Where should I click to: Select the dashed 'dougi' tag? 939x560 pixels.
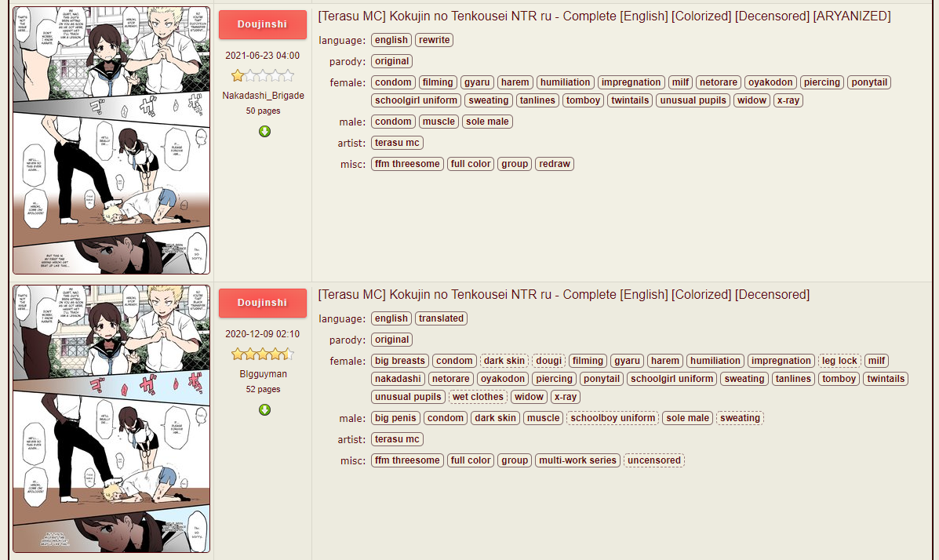[x=548, y=361]
